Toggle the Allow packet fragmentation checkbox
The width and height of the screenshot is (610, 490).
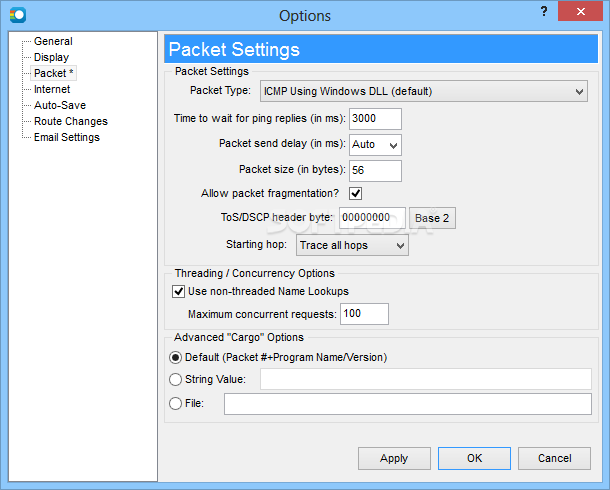tap(356, 193)
